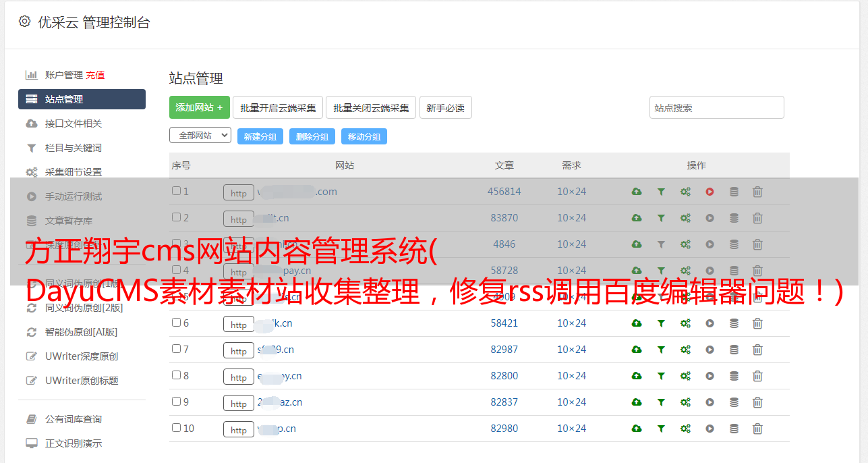Click the gear icon beside 优采云 管理控制台

(25, 22)
